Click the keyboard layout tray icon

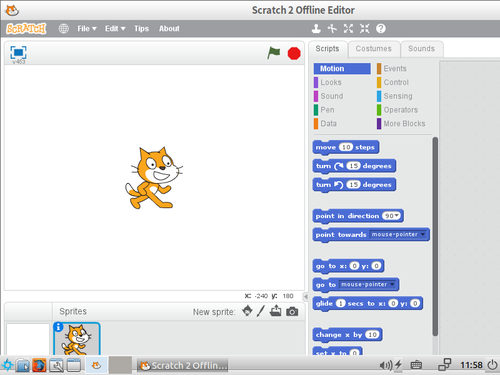(x=416, y=365)
